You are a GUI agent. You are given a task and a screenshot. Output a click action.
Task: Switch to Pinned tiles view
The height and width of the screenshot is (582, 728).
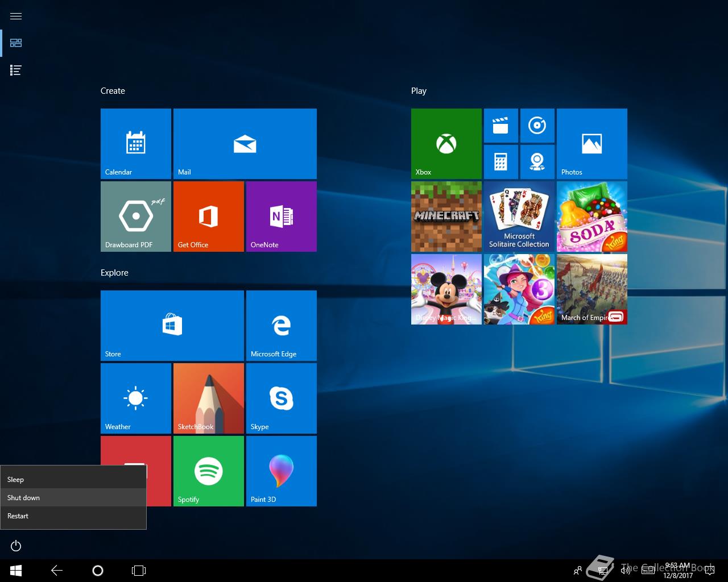(16, 43)
